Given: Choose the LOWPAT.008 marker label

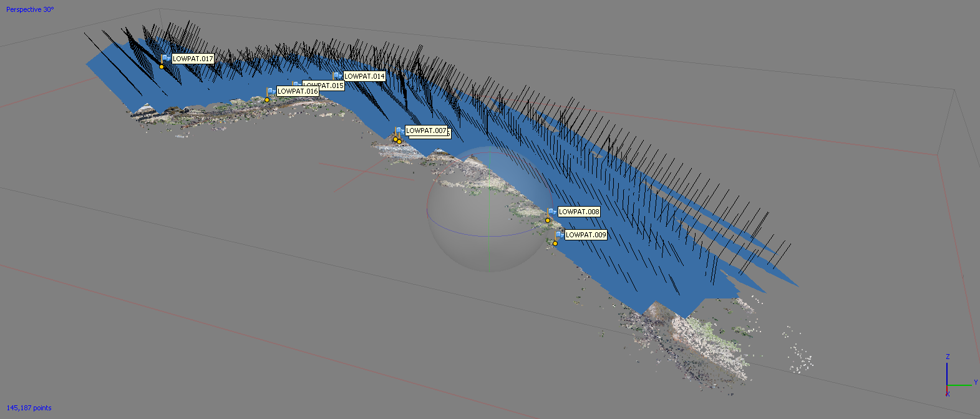Looking at the screenshot, I should pos(579,212).
